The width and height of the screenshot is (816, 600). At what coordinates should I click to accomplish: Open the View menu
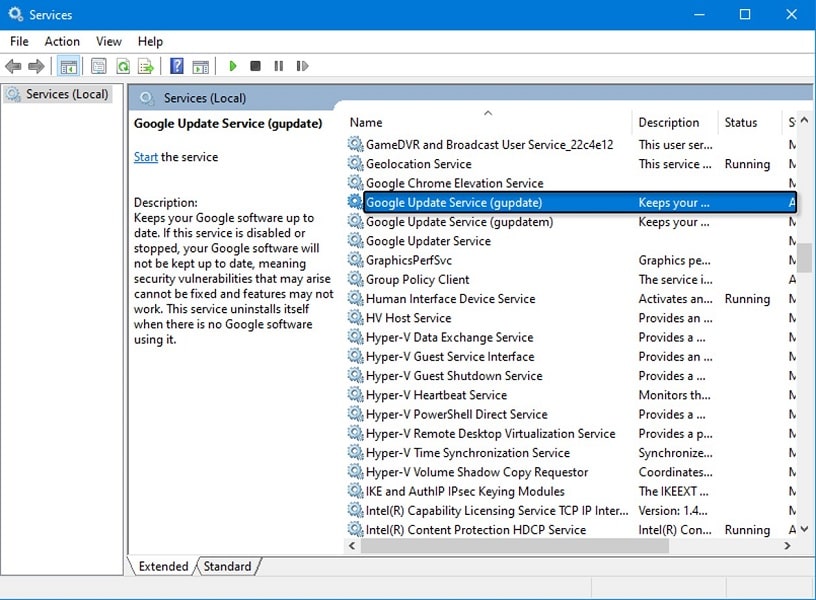(108, 41)
